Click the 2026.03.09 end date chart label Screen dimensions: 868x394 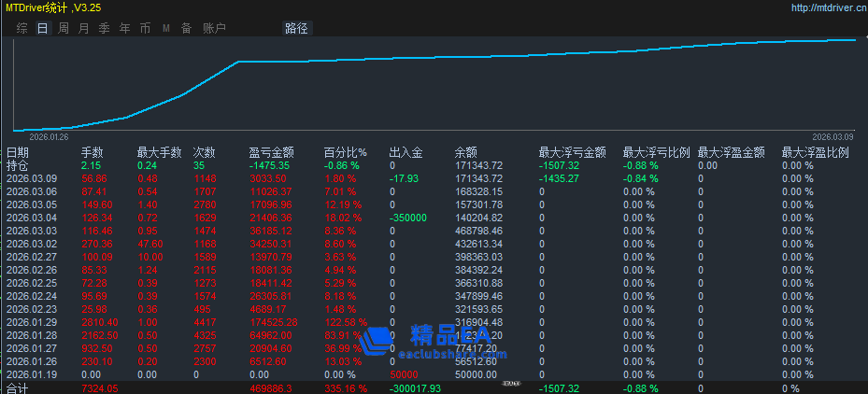(832, 136)
